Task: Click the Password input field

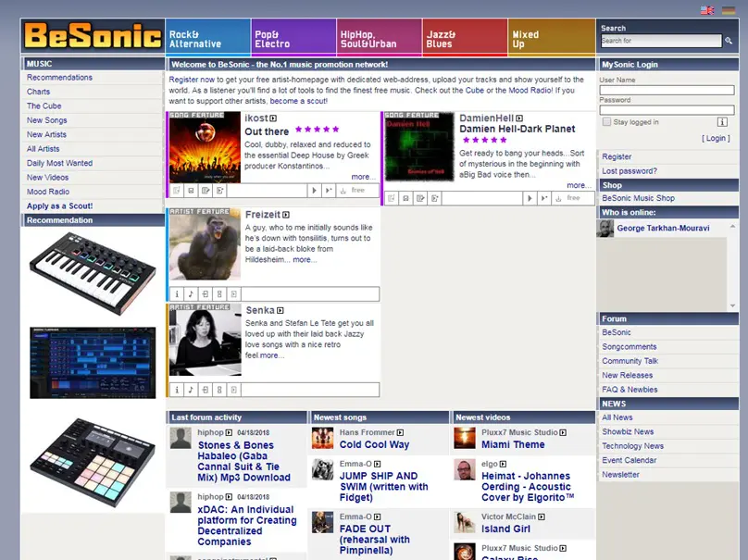Action: click(667, 110)
